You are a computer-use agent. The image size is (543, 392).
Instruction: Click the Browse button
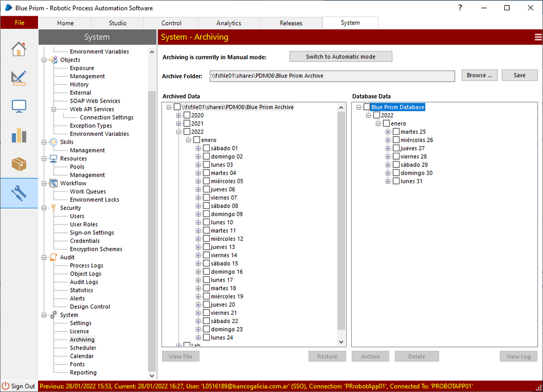(x=479, y=75)
